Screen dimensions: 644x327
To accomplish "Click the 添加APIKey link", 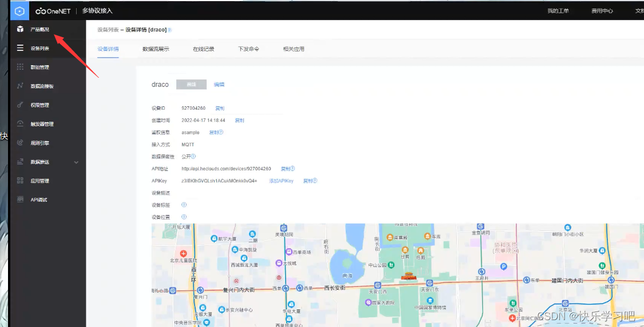I will click(x=281, y=181).
